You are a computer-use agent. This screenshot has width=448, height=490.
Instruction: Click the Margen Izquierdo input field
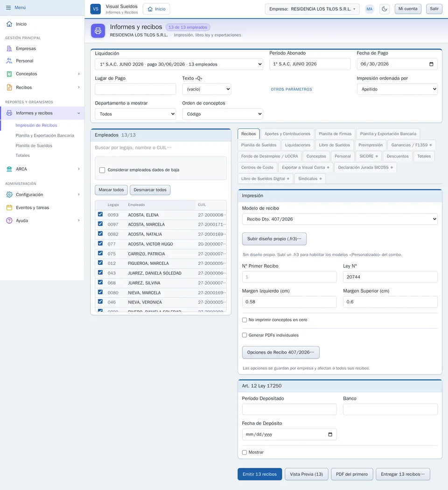289,302
